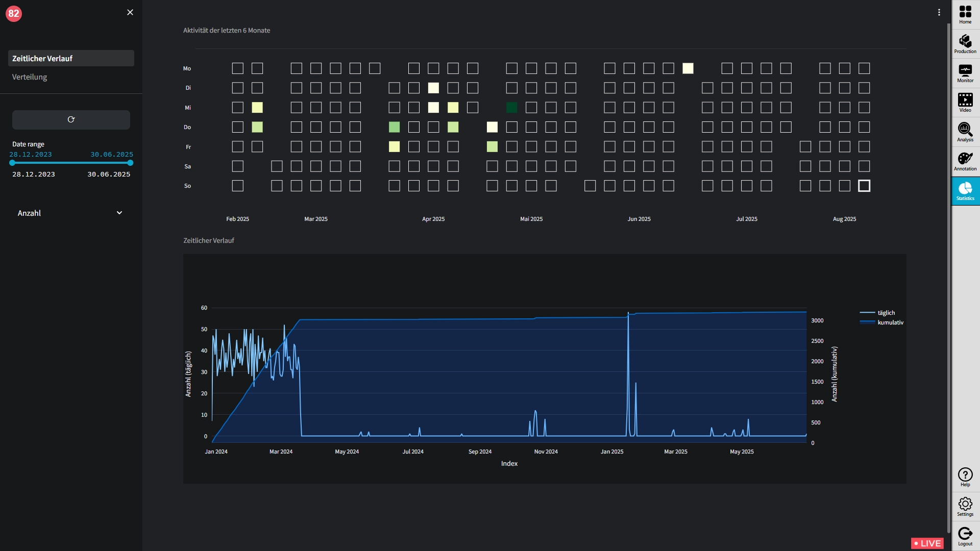
Task: Collapse the left panel with the X
Action: point(130,12)
